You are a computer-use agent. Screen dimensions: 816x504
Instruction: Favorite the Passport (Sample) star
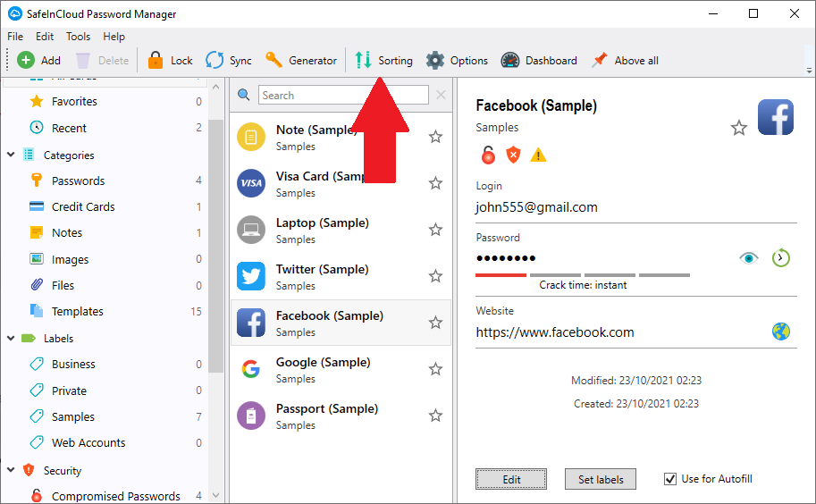tap(435, 415)
